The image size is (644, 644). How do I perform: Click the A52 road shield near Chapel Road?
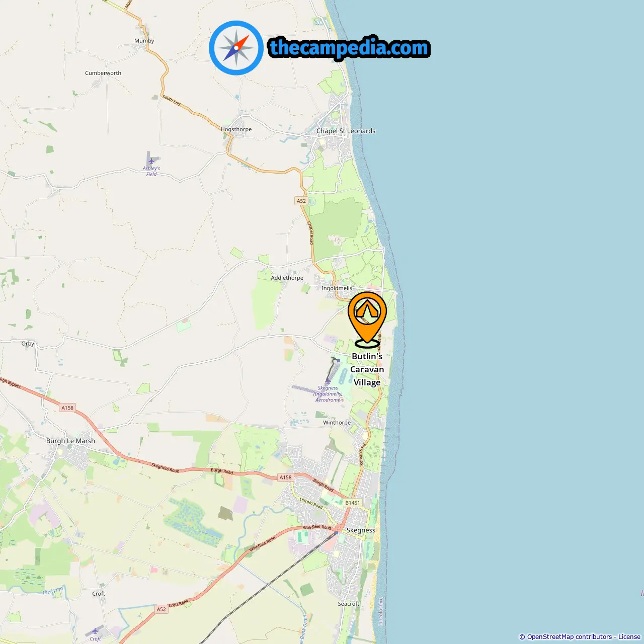coord(301,201)
